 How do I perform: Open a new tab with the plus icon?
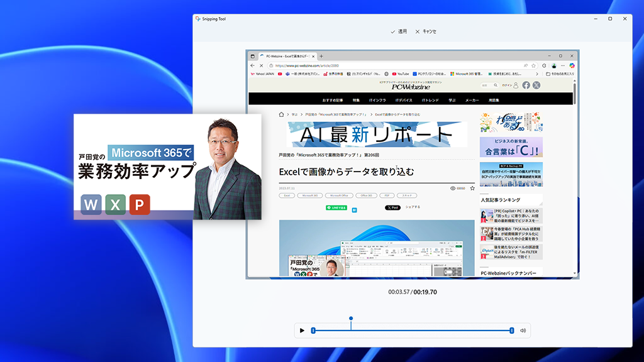pyautogui.click(x=321, y=56)
